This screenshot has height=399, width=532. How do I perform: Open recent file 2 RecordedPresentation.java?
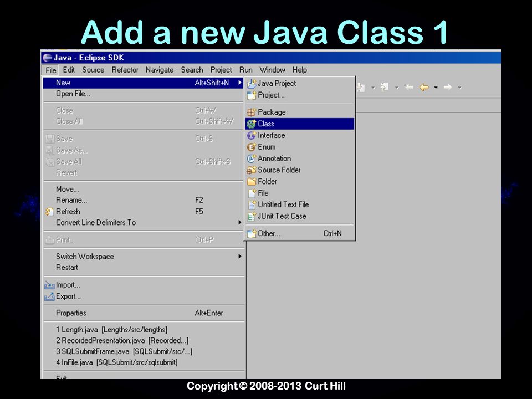point(144,340)
